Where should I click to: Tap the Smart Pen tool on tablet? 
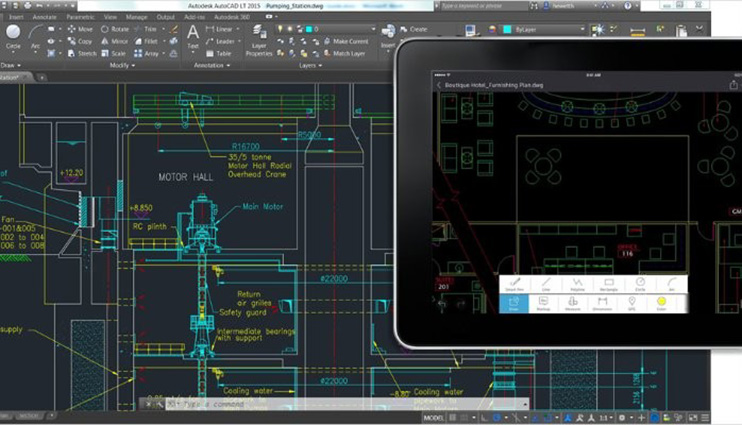click(x=514, y=284)
